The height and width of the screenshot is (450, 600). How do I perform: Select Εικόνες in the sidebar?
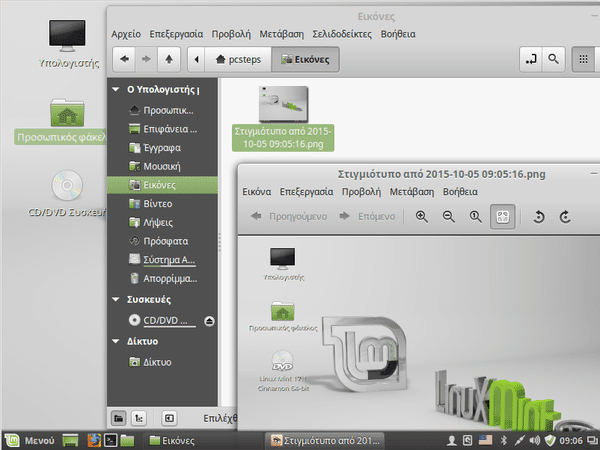(x=162, y=185)
